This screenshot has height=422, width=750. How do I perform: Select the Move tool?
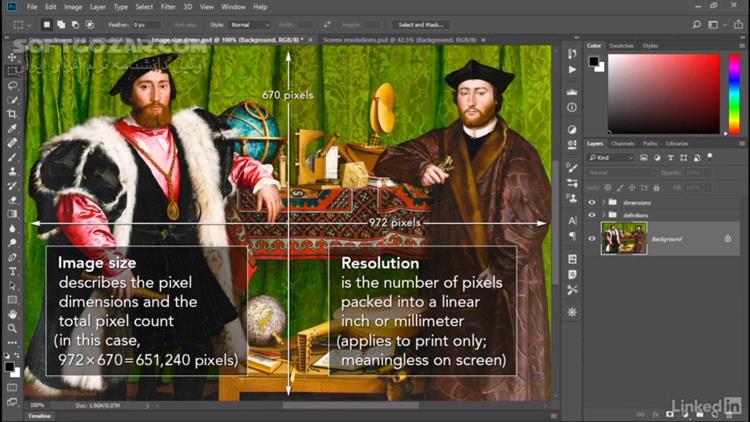12,57
